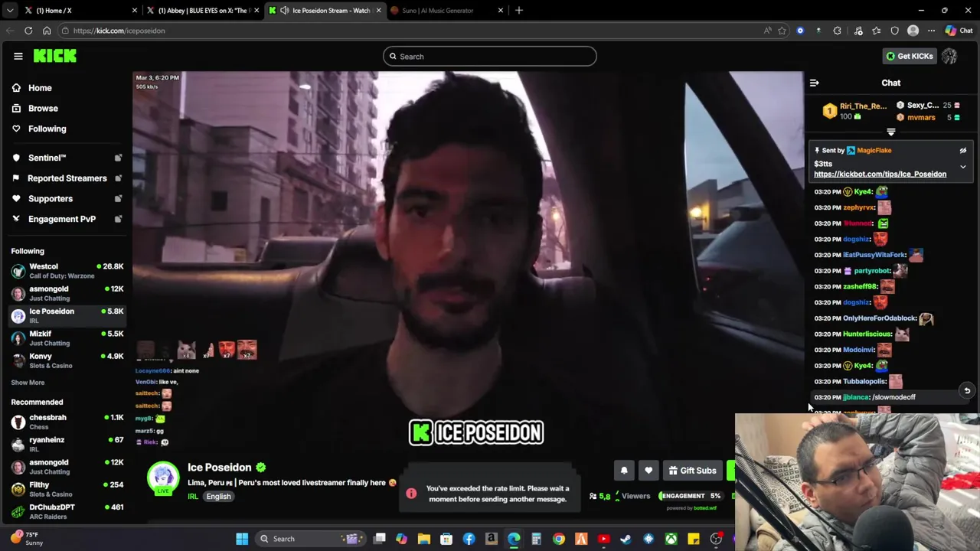Reload the page with refresh icon
Screen dimensions: 980x551
click(x=28, y=31)
